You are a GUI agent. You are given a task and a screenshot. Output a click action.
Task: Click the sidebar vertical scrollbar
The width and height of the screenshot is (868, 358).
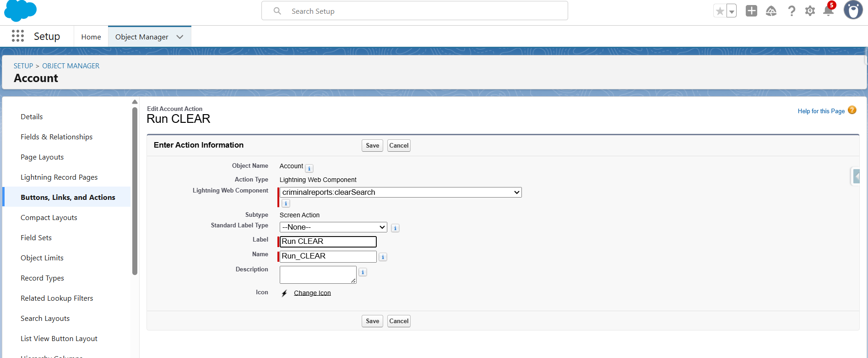pos(135,191)
